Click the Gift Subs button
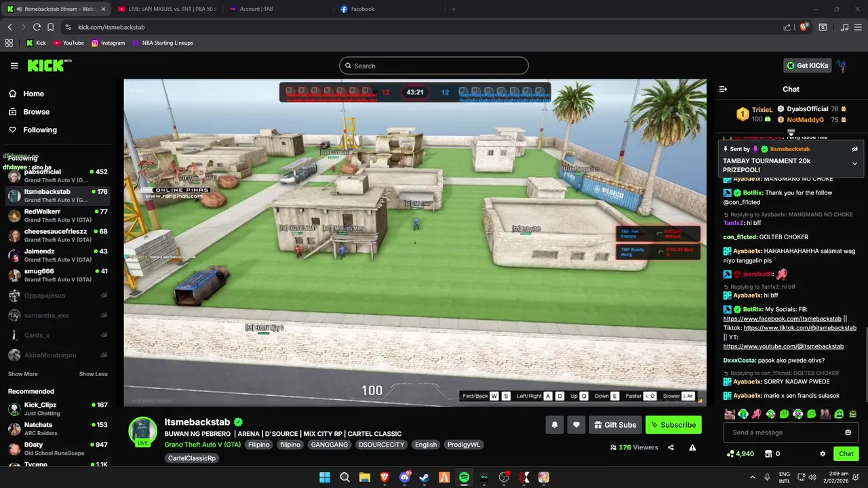The width and height of the screenshot is (868, 488). point(615,425)
